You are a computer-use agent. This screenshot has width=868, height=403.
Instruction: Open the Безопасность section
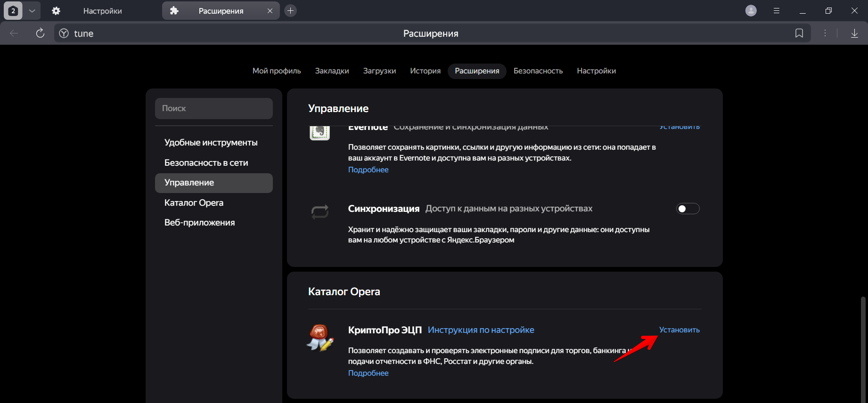pos(538,71)
